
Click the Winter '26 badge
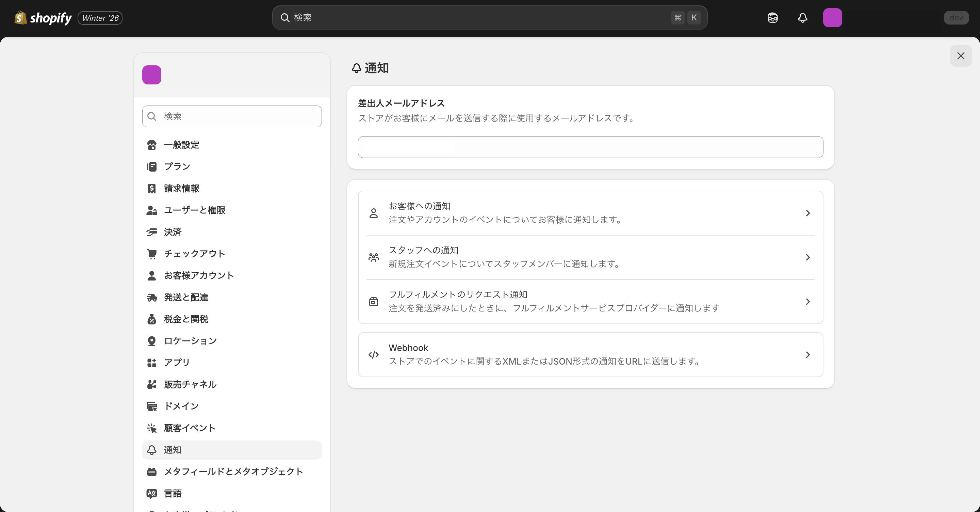pos(99,17)
